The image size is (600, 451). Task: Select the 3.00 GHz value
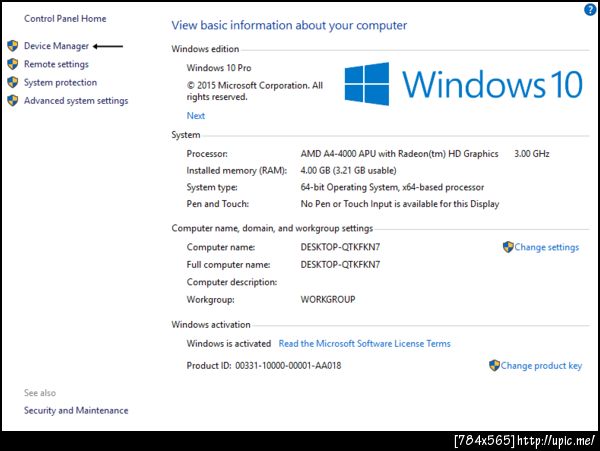coord(532,154)
